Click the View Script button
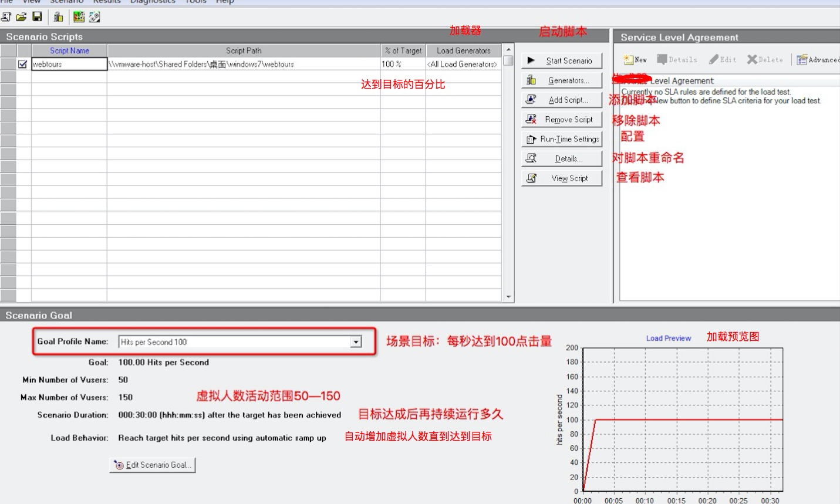Viewport: 840px width, 504px height. coord(562,178)
